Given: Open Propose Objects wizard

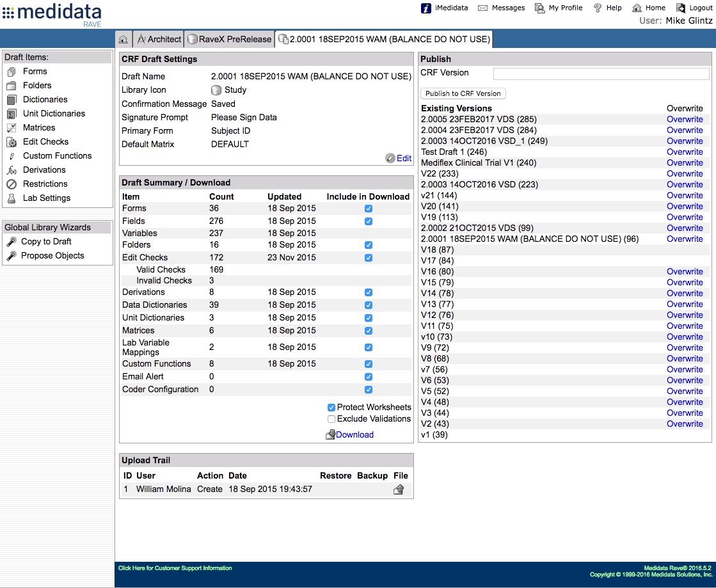Looking at the screenshot, I should pos(52,256).
